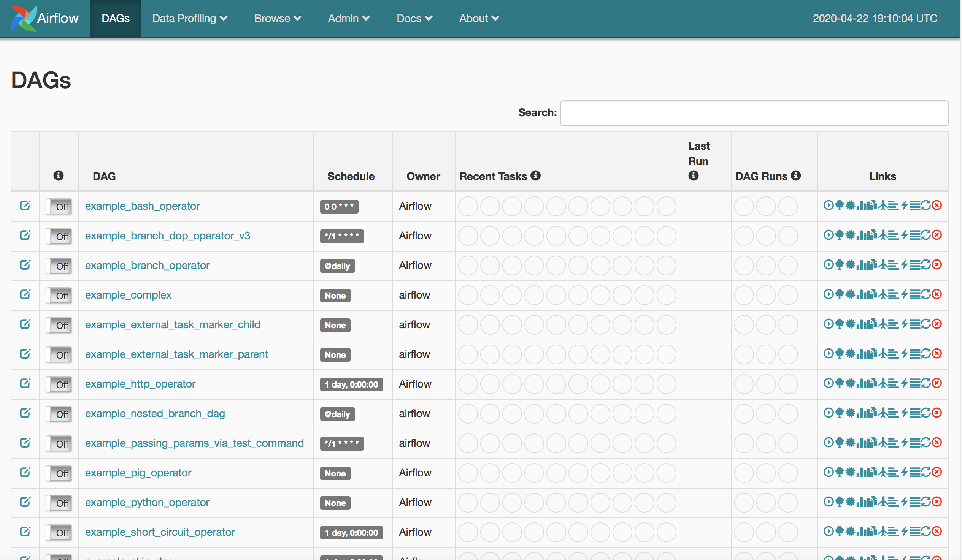Screen dimensions: 962x560
Task: Refresh example_nested_branch_dag using refresh icon
Action: [x=926, y=413]
